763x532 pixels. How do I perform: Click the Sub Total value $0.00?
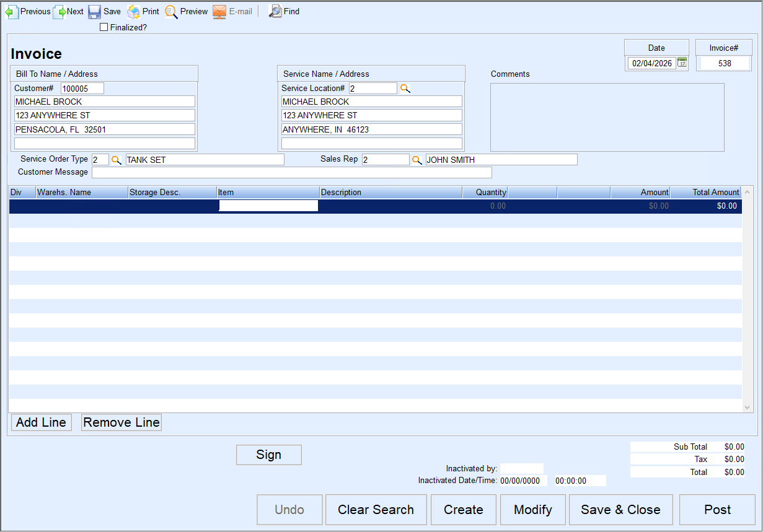tap(734, 447)
